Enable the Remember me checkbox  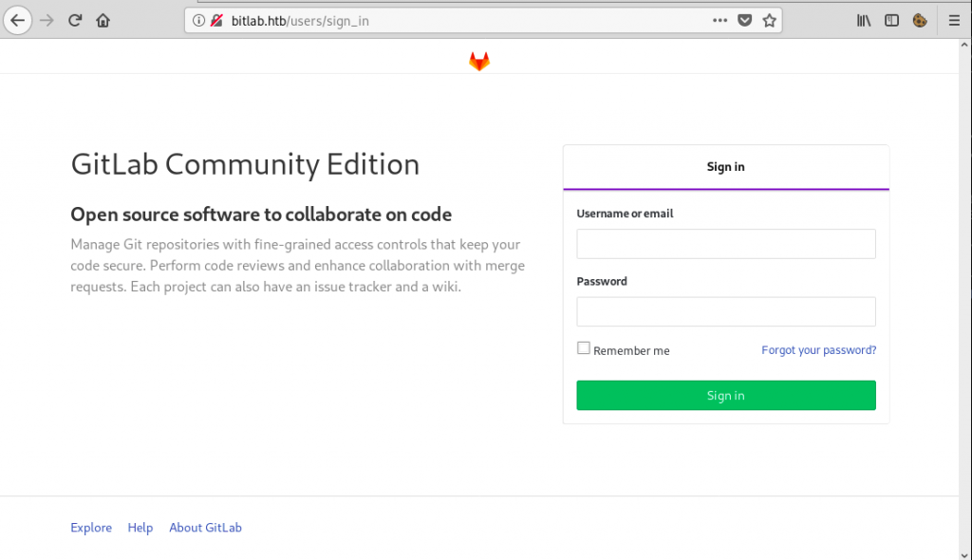click(x=584, y=348)
